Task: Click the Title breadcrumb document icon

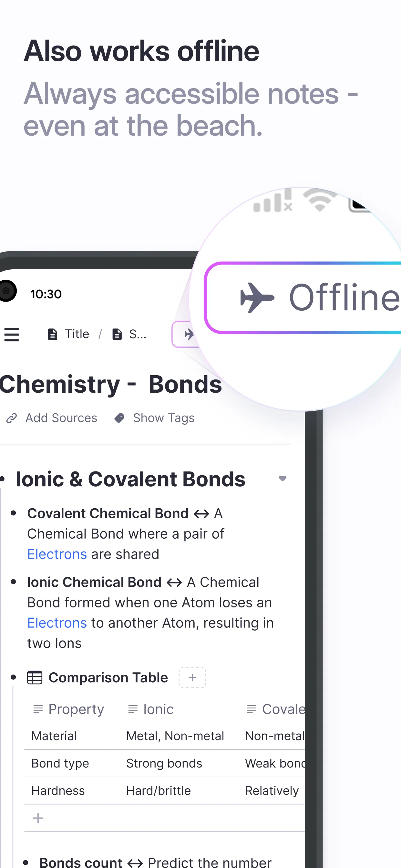Action: [x=53, y=334]
